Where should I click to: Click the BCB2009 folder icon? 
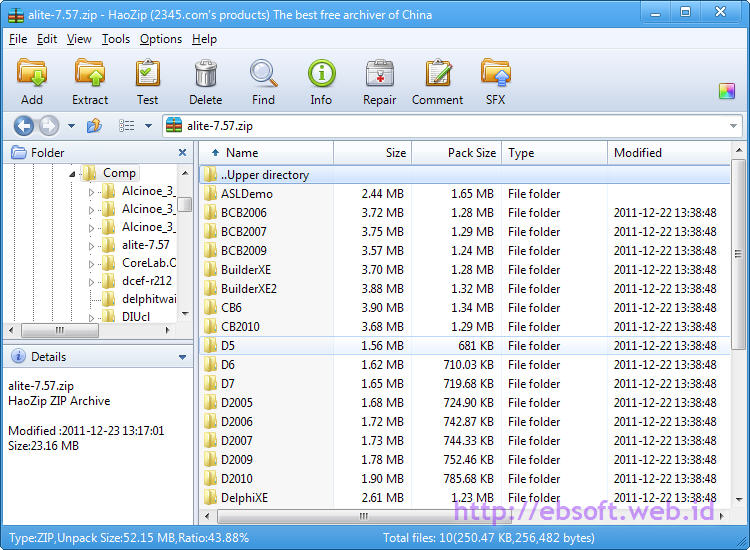point(210,251)
